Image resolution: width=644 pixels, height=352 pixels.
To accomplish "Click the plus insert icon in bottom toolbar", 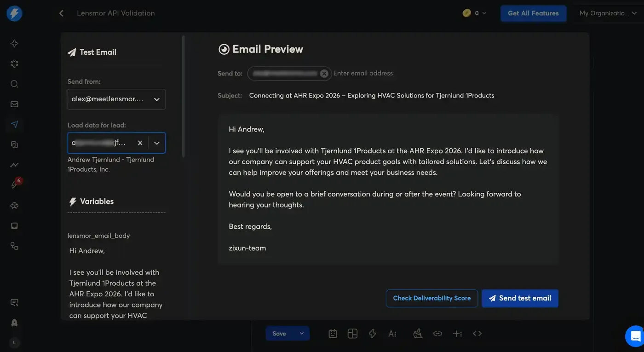I will point(457,334).
